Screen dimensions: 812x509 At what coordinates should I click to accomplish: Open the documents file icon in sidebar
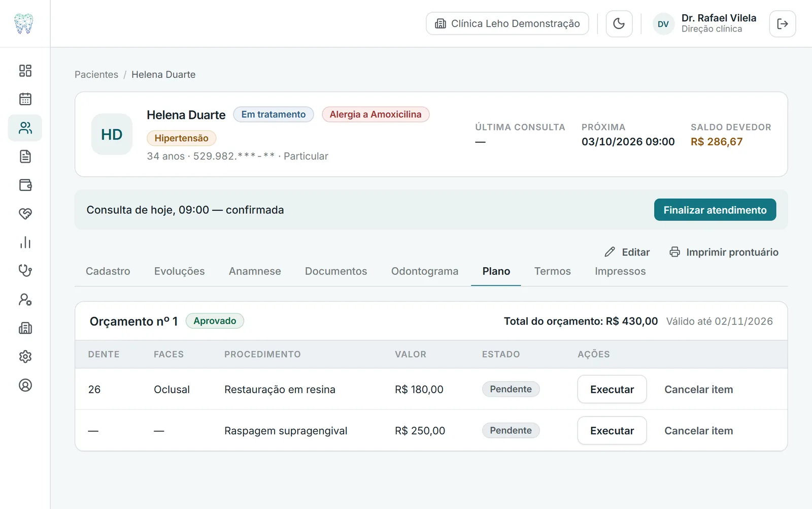25,156
